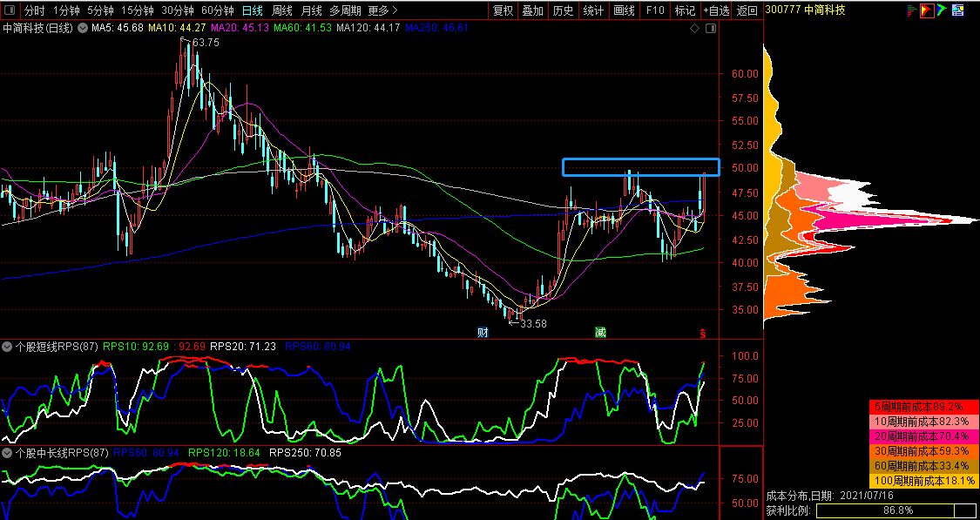Click the red $ marker under the chart
980x520 pixels.
[703, 333]
